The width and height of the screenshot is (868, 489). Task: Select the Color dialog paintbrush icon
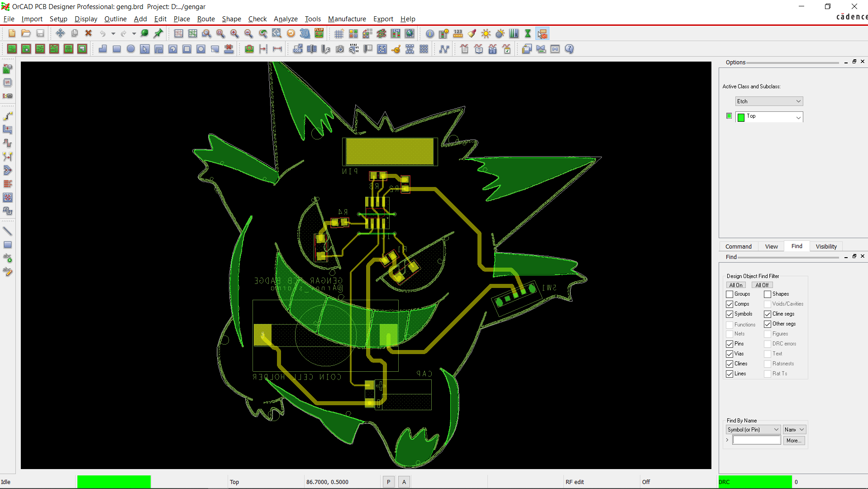(x=472, y=34)
